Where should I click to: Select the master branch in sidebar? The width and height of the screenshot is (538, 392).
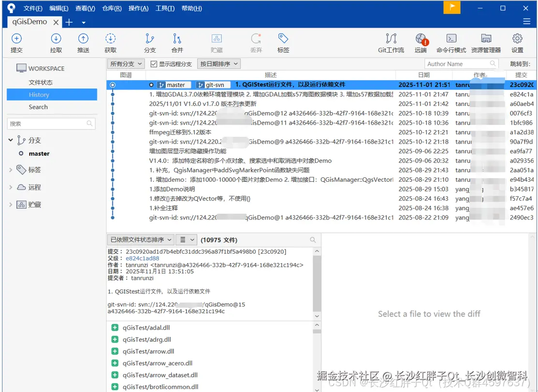(x=39, y=154)
